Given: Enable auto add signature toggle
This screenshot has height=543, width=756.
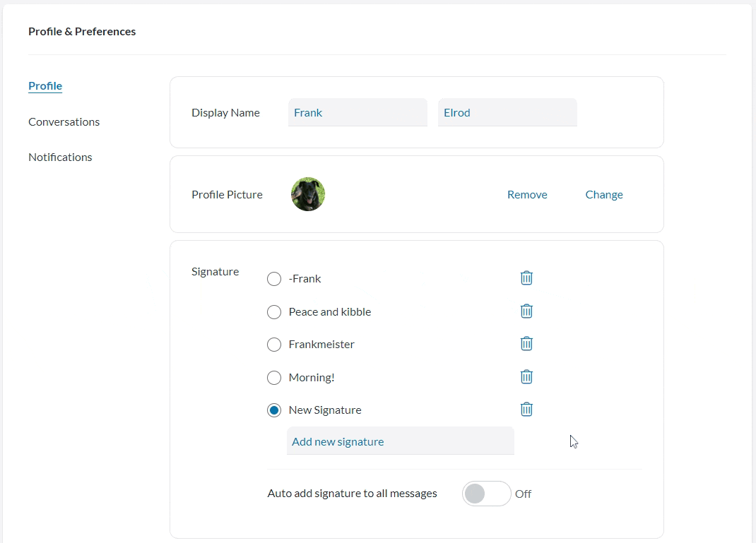Looking at the screenshot, I should click(x=487, y=494).
